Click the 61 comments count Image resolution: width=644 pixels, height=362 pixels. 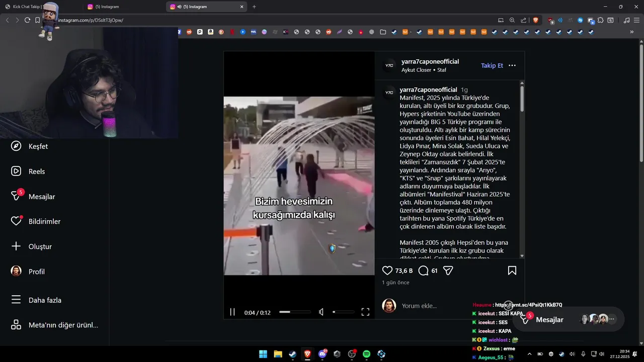click(434, 270)
